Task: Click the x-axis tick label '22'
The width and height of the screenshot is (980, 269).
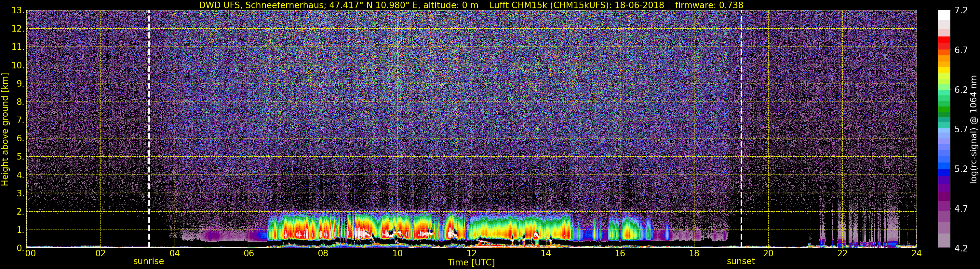Action: point(842,254)
